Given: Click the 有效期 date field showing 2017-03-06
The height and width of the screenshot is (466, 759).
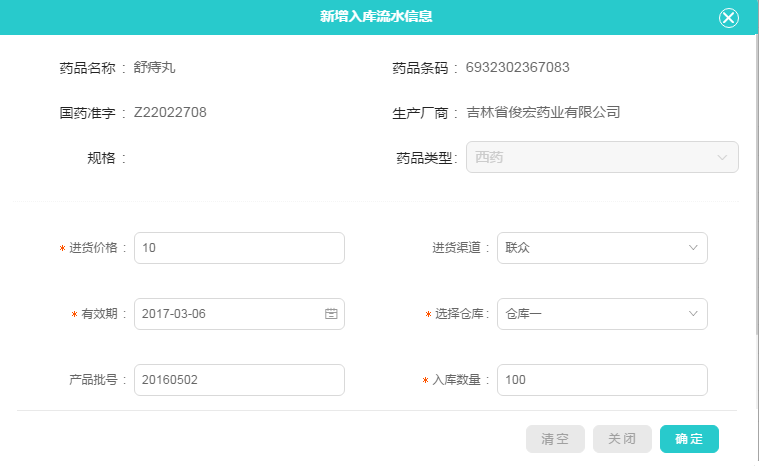Looking at the screenshot, I should [x=239, y=314].
